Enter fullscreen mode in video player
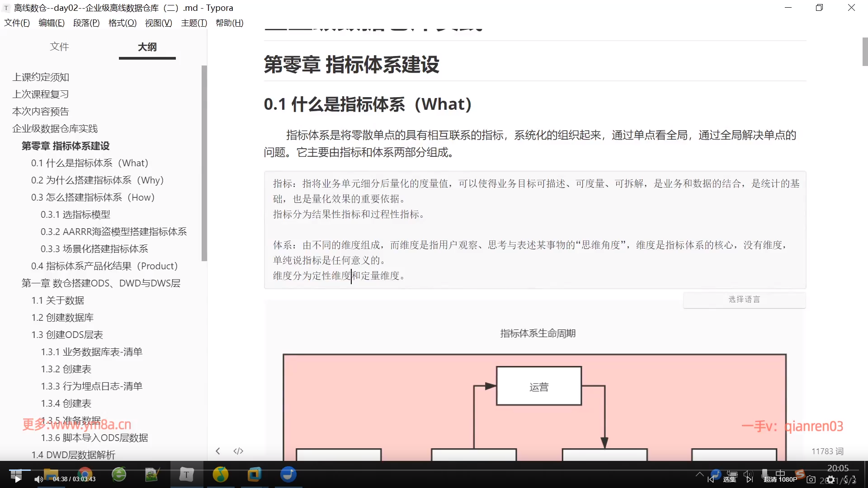The image size is (868, 488). 850,479
